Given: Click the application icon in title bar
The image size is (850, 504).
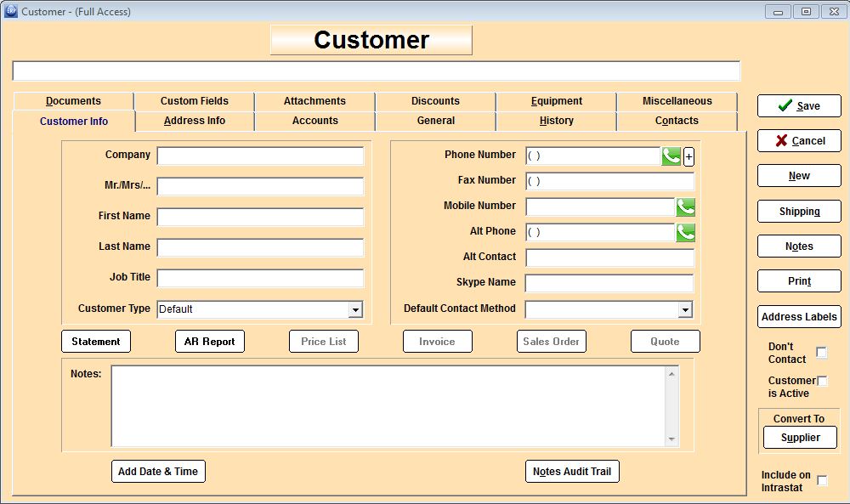Looking at the screenshot, I should (x=11, y=11).
